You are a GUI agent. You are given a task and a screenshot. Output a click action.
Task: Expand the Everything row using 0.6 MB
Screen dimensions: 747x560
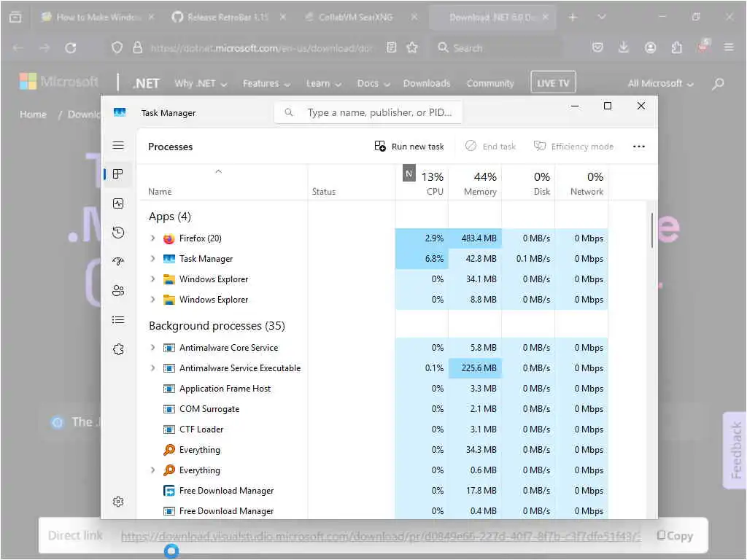coord(152,470)
